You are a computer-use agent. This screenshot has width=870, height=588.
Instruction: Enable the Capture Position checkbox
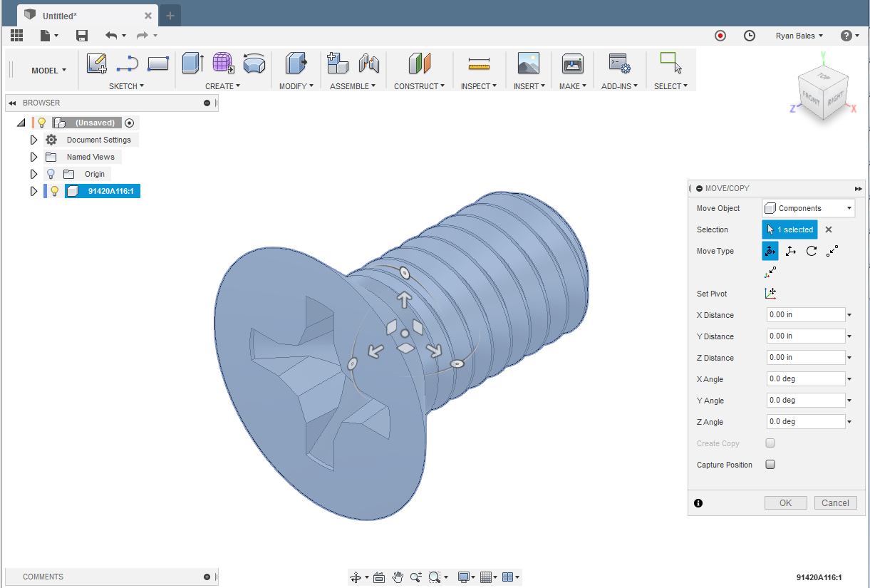tap(770, 464)
